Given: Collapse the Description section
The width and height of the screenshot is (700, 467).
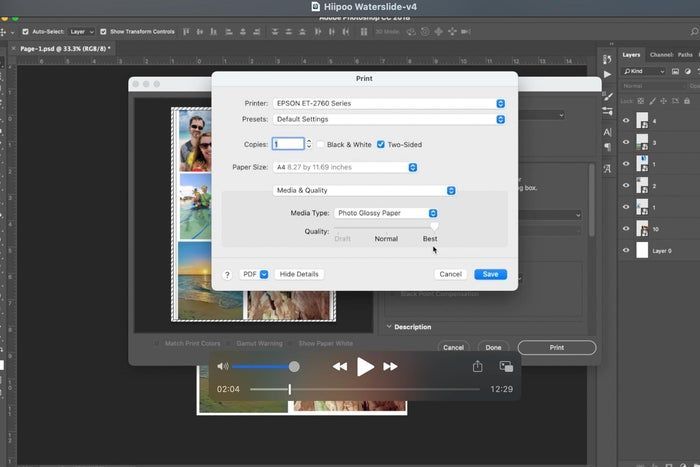Looking at the screenshot, I should (x=389, y=327).
